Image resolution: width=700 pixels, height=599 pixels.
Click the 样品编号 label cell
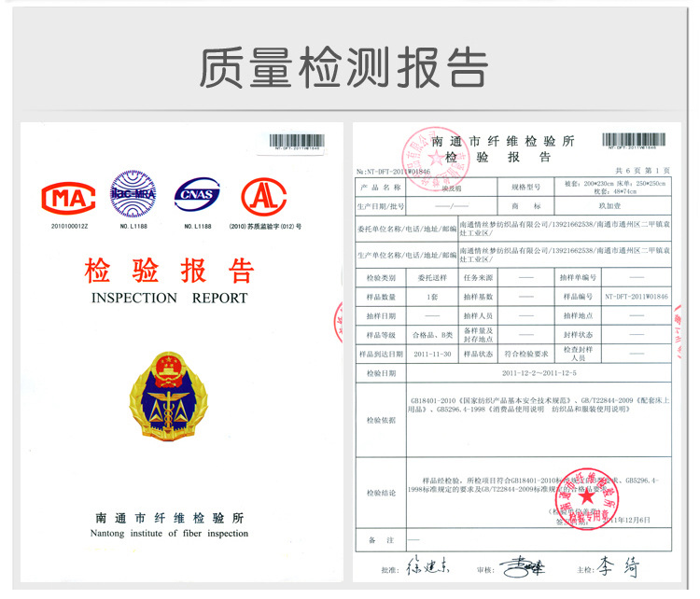[x=578, y=297]
